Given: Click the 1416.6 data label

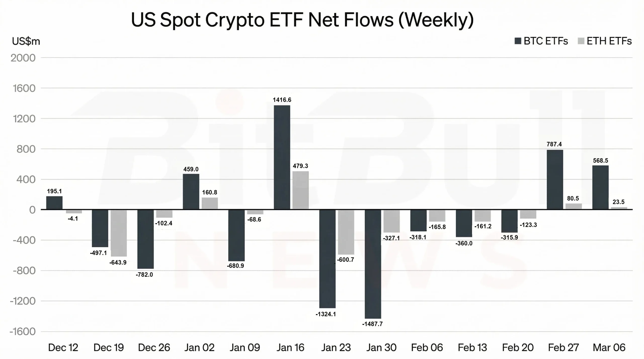Looking at the screenshot, I should tap(282, 100).
